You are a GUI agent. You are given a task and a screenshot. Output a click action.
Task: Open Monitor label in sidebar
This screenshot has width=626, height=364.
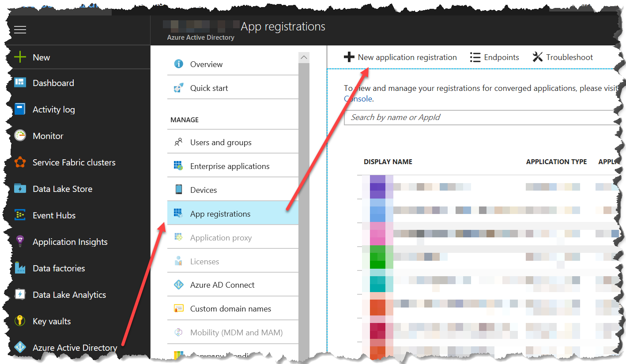tap(48, 136)
